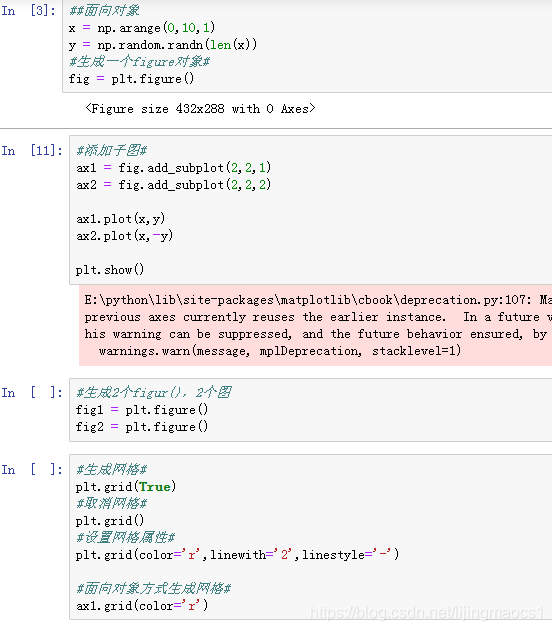Click the line 'fig = plt.figure()'
552x631 pixels.
click(131, 79)
